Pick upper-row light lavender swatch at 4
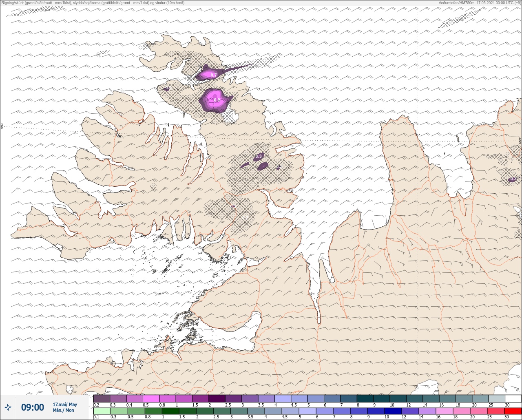Screen dimensions: 522x420 click(x=283, y=399)
